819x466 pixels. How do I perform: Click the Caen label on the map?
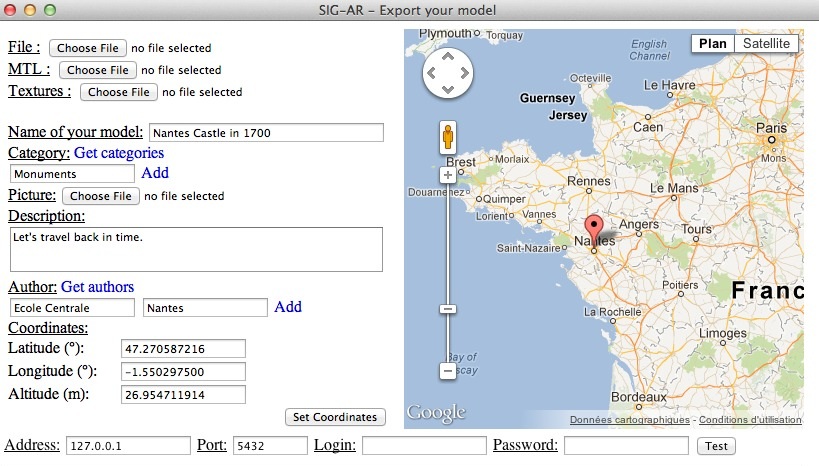pyautogui.click(x=648, y=127)
